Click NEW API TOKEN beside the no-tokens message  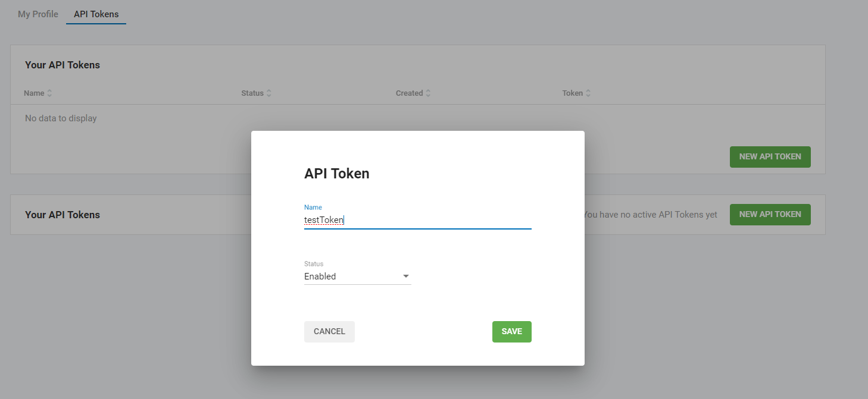[770, 215]
